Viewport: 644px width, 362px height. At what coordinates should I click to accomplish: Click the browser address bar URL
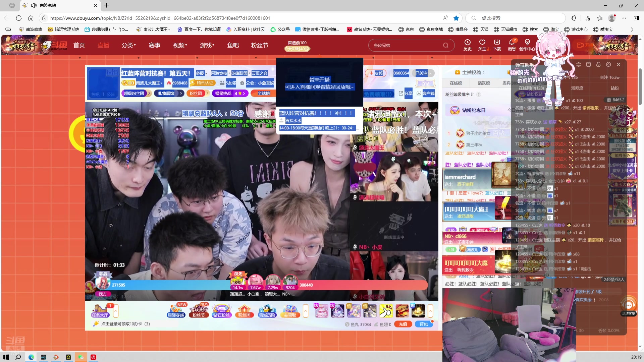pos(160,18)
